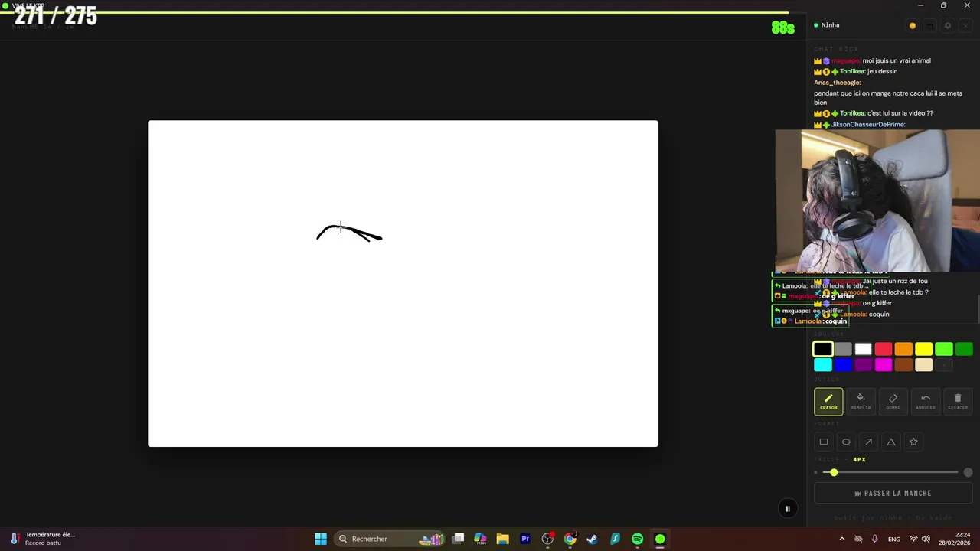This screenshot has height=551, width=980.
Task: Click the large dot at slider end
Action: coord(968,472)
